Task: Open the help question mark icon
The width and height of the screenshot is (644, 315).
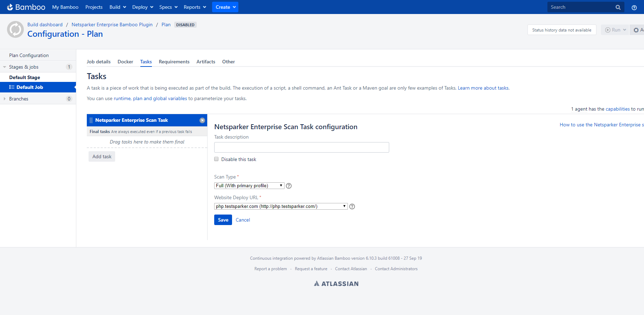Action: (x=634, y=7)
